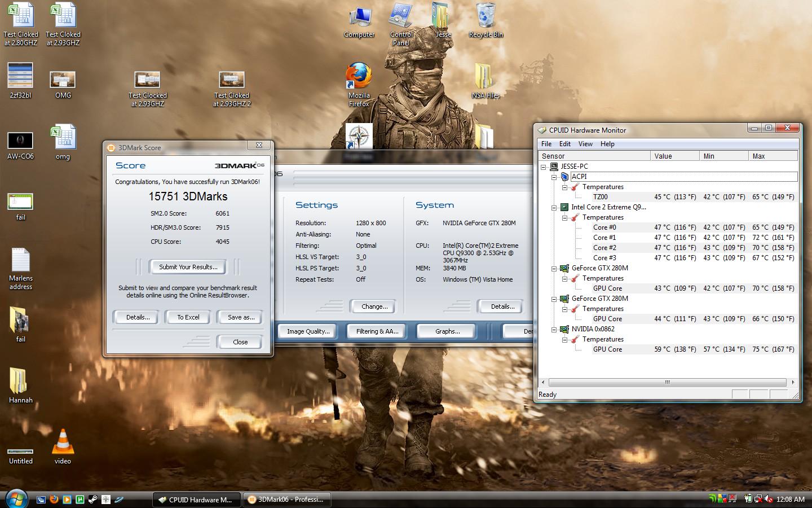Select the 'Marlens address' text file icon
This screenshot has width=812, height=508.
[21, 269]
